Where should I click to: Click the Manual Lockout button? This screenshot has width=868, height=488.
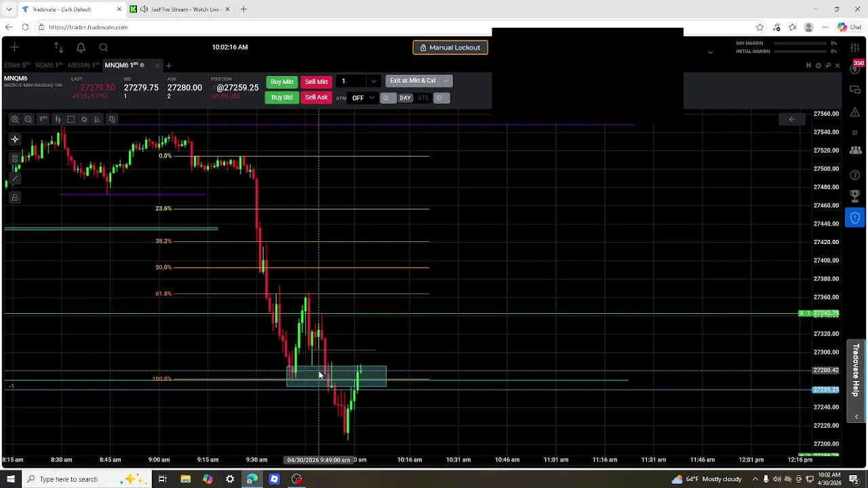coord(450,47)
